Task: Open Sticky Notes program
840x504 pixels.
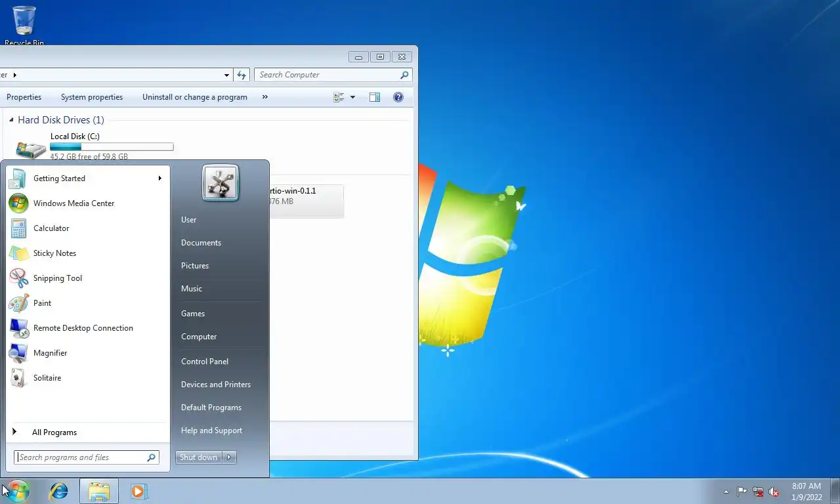Action: (x=87, y=253)
